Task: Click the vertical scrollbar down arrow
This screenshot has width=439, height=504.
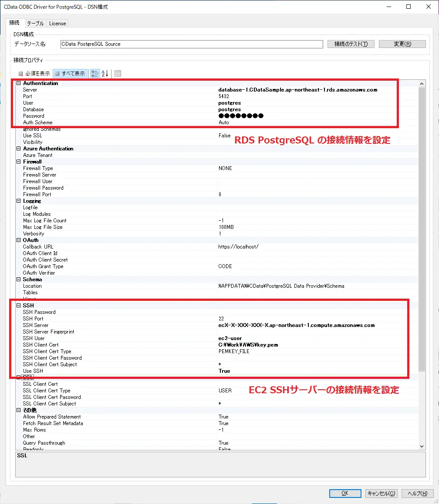Action: [x=422, y=445]
